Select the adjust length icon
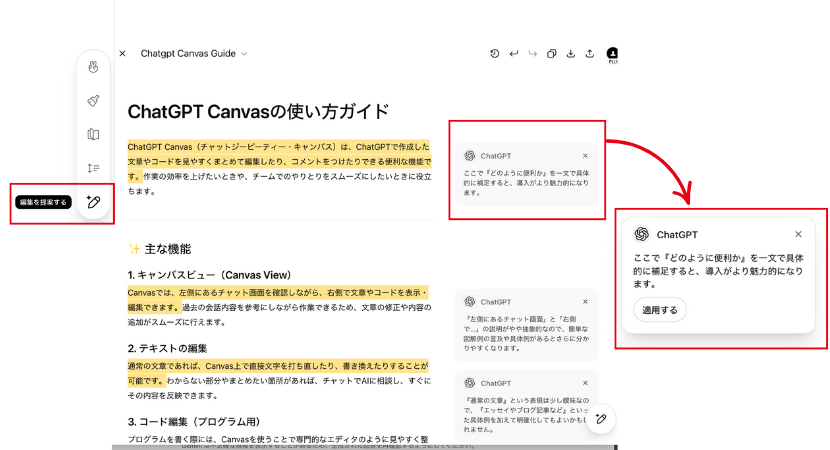The height and width of the screenshot is (450, 830). click(93, 168)
